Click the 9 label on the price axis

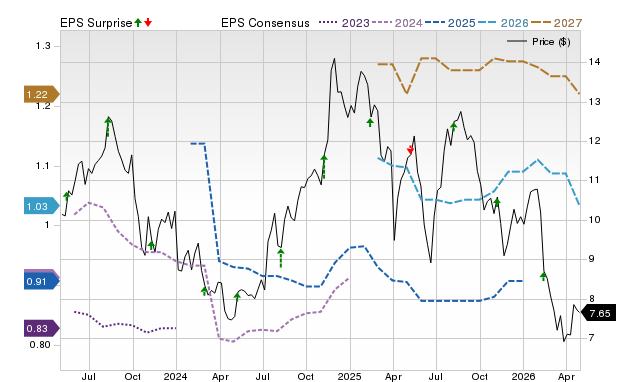click(591, 259)
